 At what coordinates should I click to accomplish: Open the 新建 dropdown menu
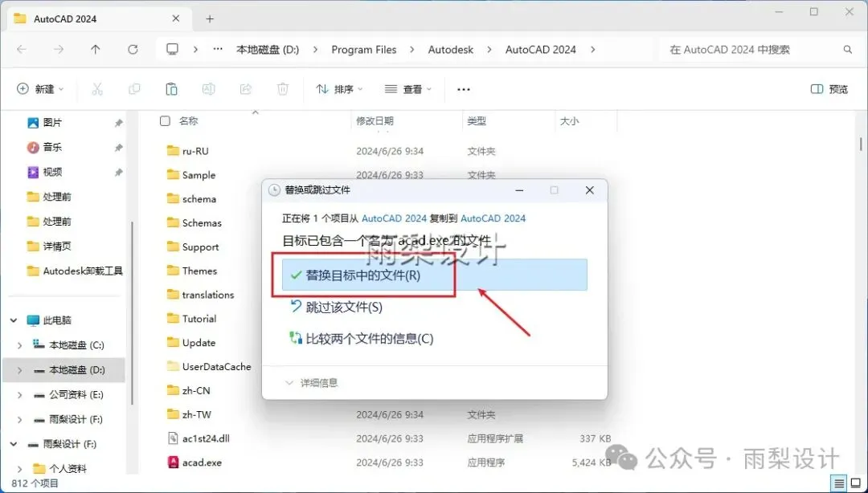click(40, 89)
